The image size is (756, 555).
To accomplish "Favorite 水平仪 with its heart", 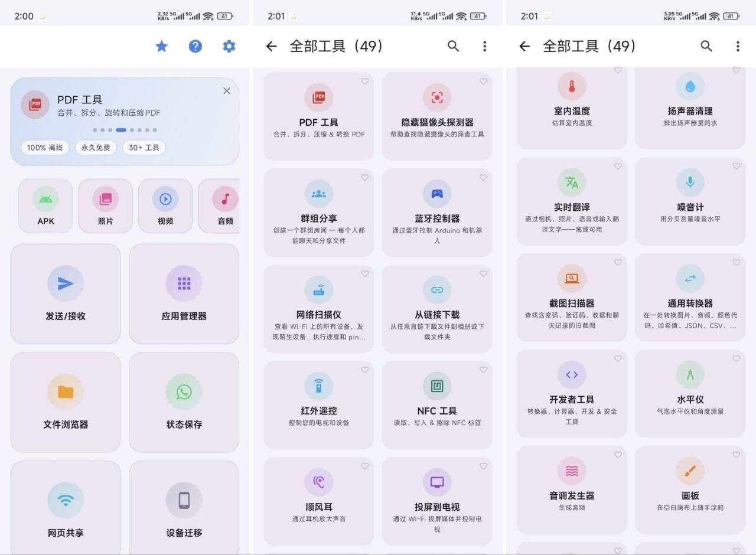I will point(737,359).
